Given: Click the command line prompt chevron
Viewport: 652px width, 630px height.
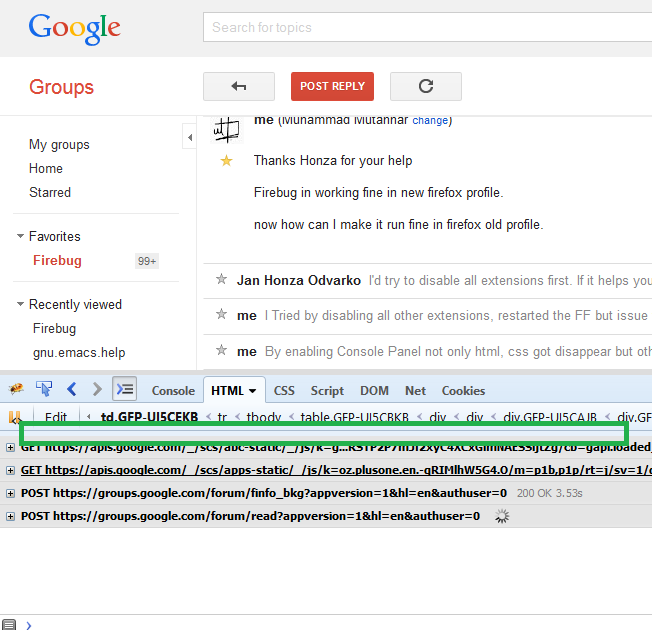Looking at the screenshot, I should pos(29,625).
